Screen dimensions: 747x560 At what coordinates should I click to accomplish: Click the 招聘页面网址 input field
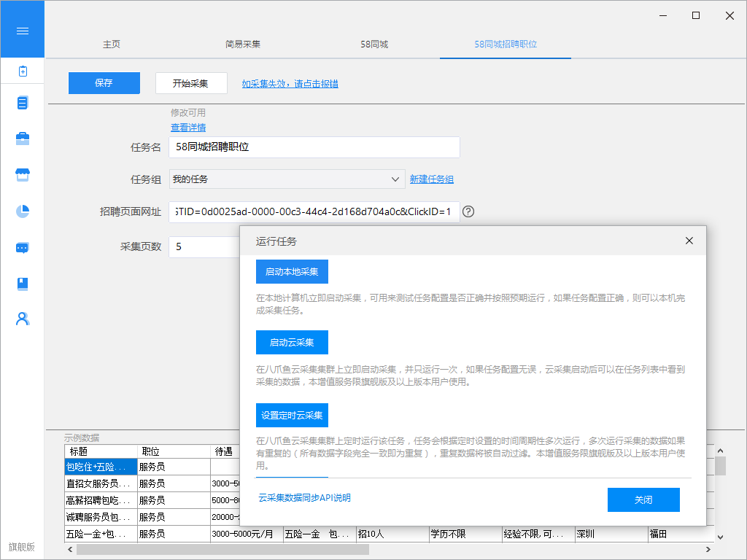[x=314, y=212]
